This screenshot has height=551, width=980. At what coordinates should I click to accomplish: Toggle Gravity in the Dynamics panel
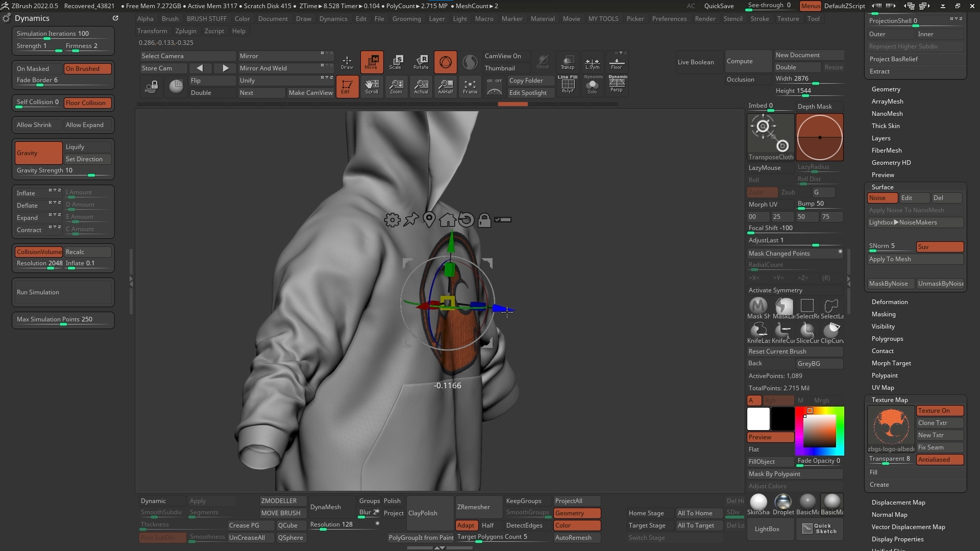coord(39,153)
